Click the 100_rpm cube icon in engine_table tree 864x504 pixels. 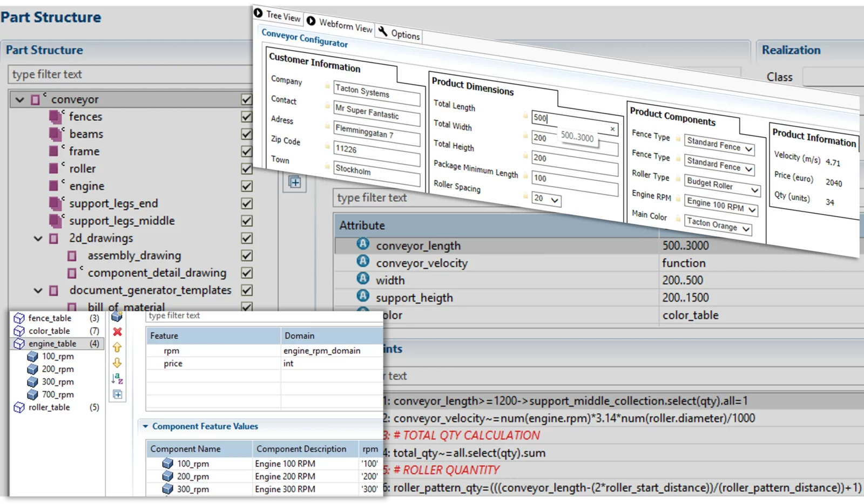pyautogui.click(x=32, y=357)
